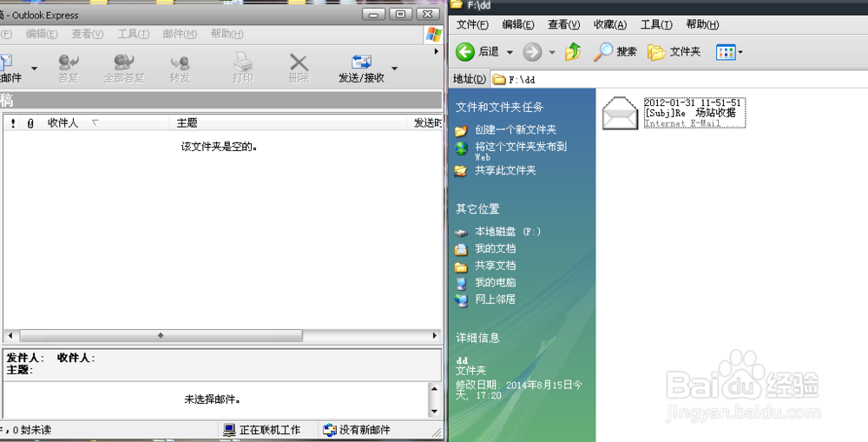Open Edit (编辑) menu in Explorer window

pyautogui.click(x=518, y=24)
